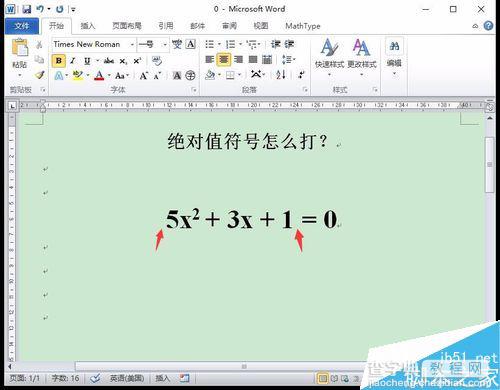Image resolution: width=500 pixels, height=390 pixels.
Task: Click the Asian Layout icon
Action: point(256,74)
